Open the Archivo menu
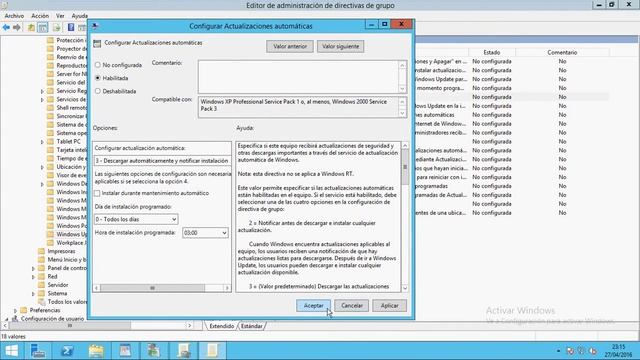This screenshot has width=640, height=360. click(14, 16)
